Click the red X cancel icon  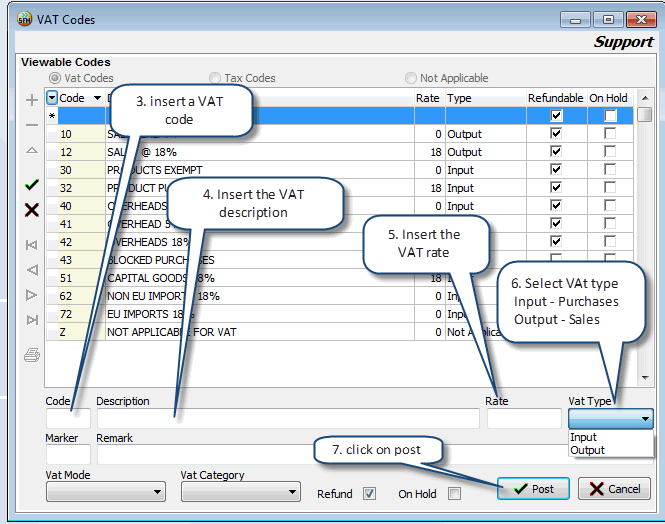pyautogui.click(x=32, y=209)
